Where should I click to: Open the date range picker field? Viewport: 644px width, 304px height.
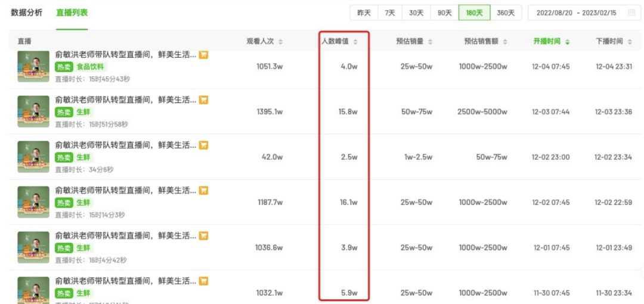(x=576, y=13)
